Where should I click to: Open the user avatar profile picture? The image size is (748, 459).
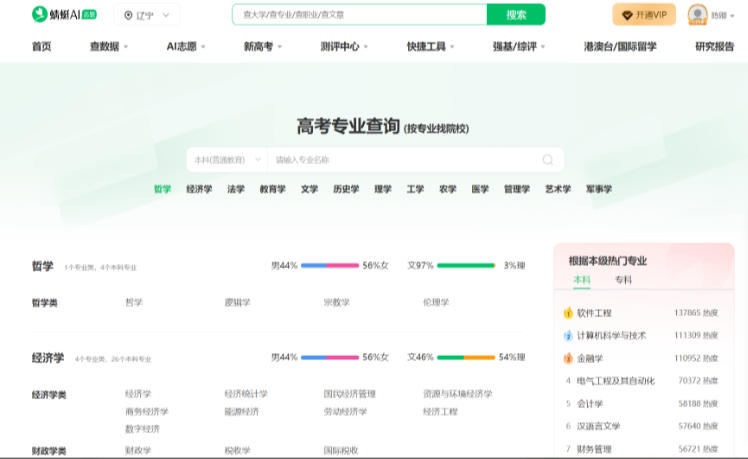pos(697,14)
